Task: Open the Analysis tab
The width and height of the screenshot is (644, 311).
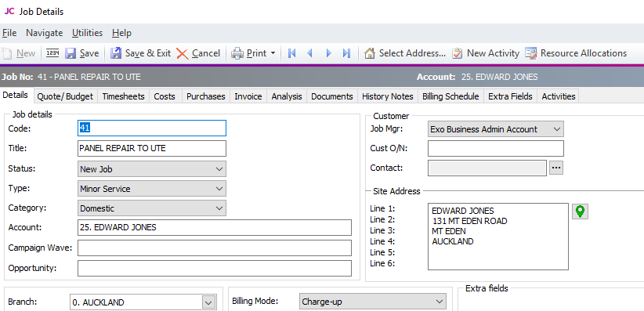Action: pos(287,96)
